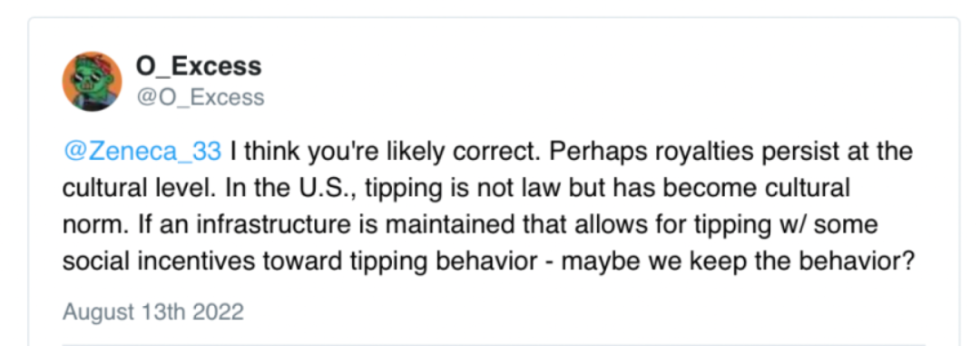This screenshot has height=346, width=980.
Task: Click the divider line beneath the date
Action: [494, 343]
